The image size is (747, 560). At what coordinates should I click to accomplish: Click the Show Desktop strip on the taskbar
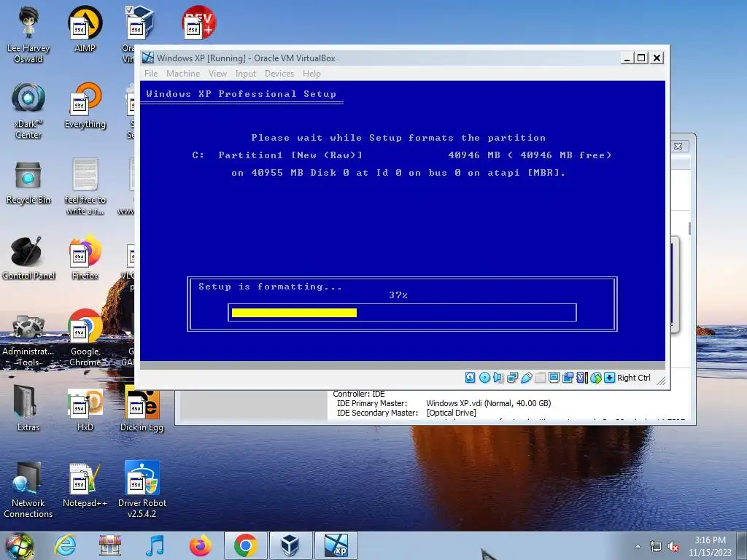[x=742, y=545]
